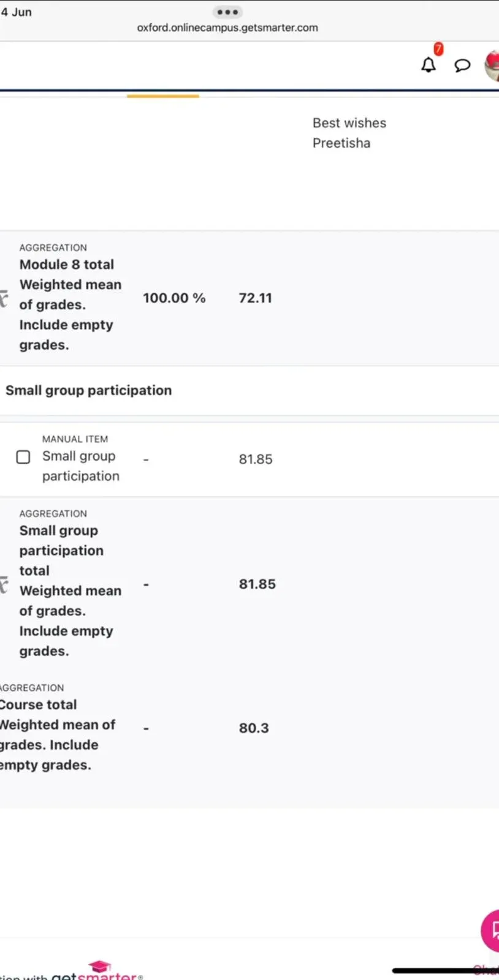The height and width of the screenshot is (980, 499).
Task: Click the GetSmarter logo in the footer
Action: 97,972
